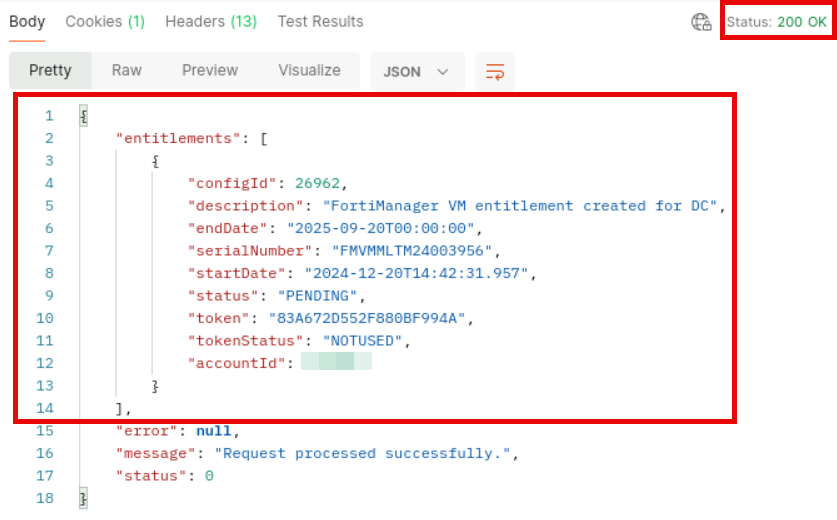This screenshot has width=837, height=520.
Task: Select the Pretty view mode
Action: click(x=50, y=70)
